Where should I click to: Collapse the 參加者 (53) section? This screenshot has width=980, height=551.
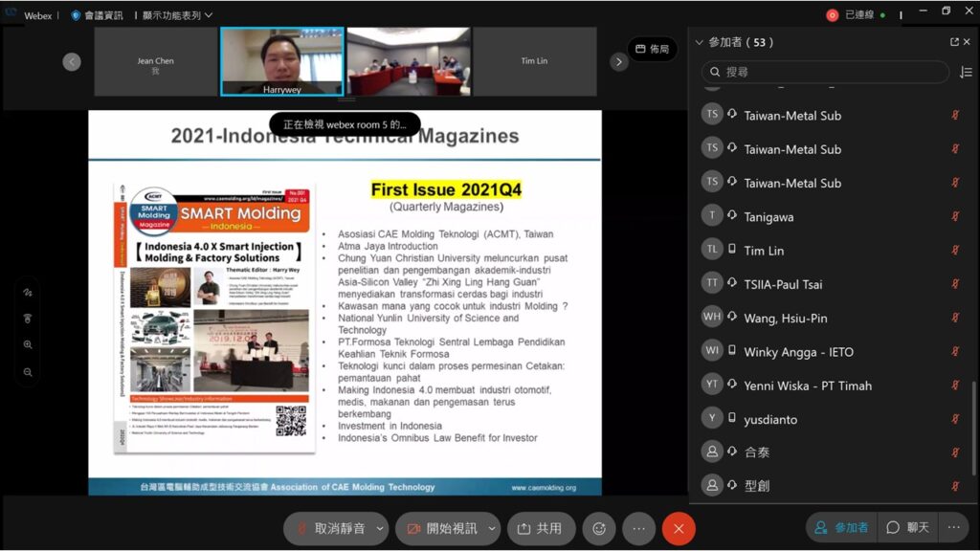pyautogui.click(x=700, y=42)
